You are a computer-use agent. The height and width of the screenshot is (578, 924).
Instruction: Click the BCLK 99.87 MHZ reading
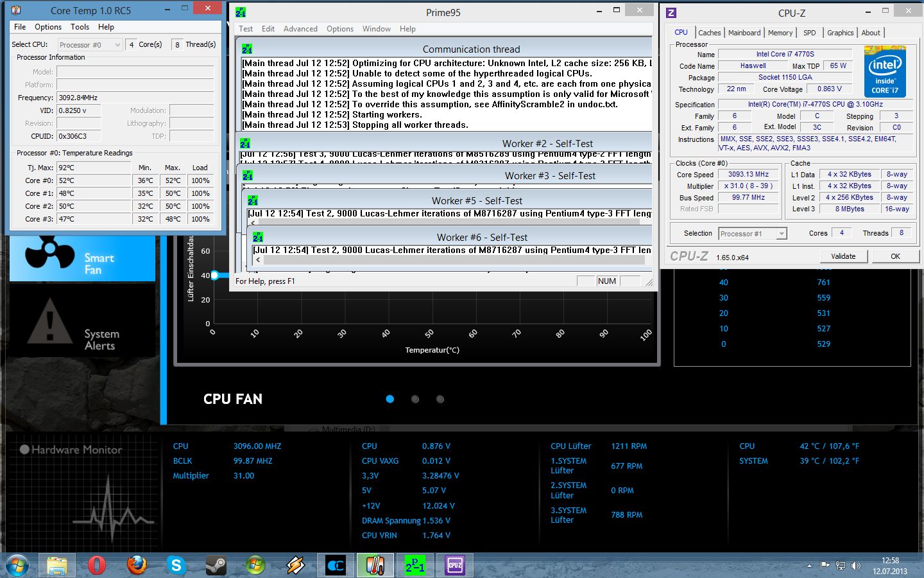pos(253,461)
